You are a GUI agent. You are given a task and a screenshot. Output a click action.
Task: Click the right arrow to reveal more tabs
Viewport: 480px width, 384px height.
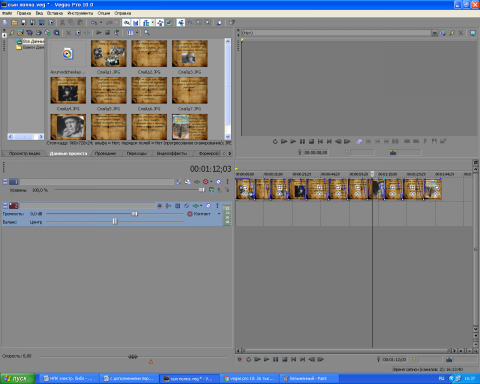(x=229, y=153)
